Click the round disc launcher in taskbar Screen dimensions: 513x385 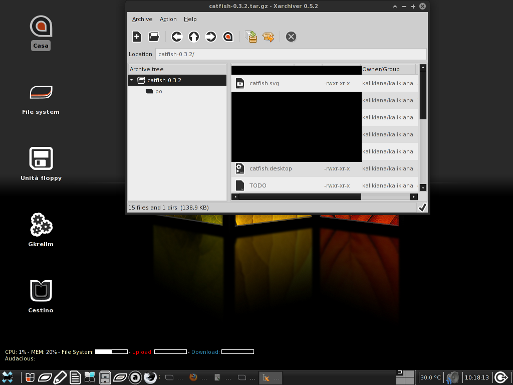coord(135,377)
